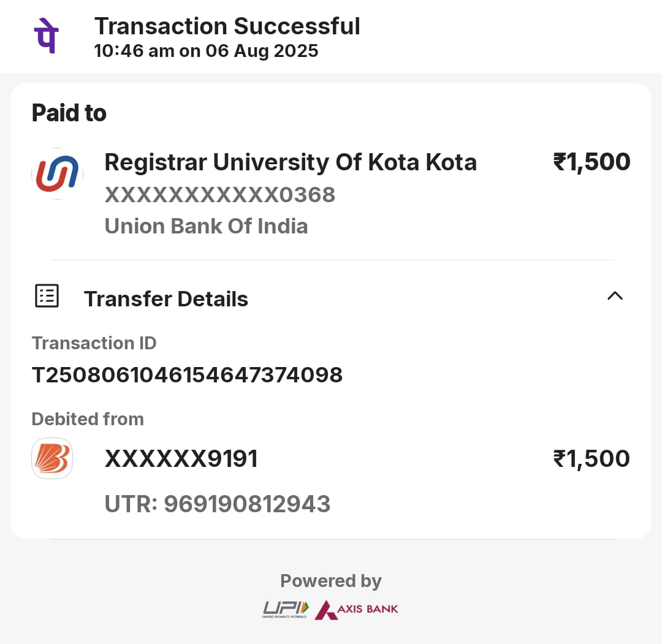Click the UTR number 969190812943
Screen dimensions: 662x644
click(x=218, y=504)
